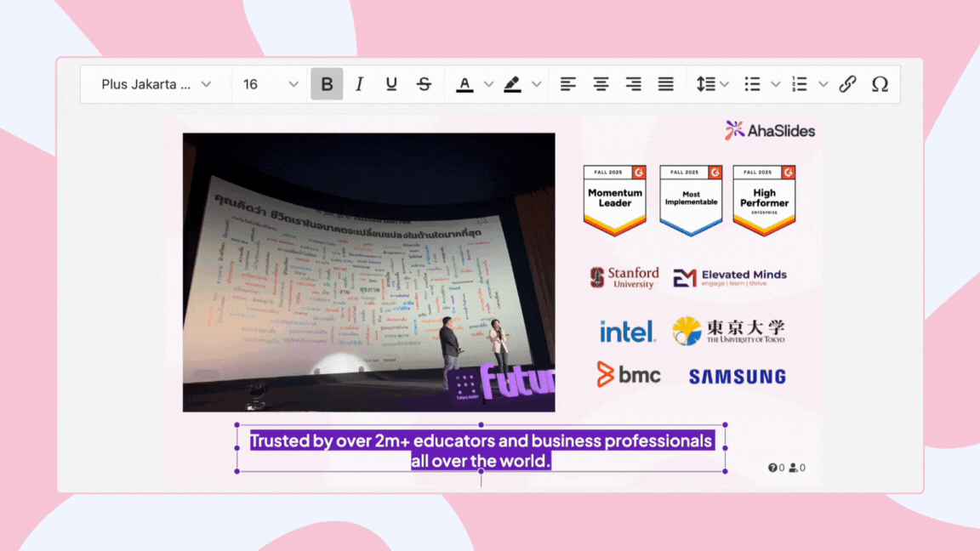The width and height of the screenshot is (980, 551).
Task: Open the Plus Jakarta font family dropdown
Action: [157, 84]
